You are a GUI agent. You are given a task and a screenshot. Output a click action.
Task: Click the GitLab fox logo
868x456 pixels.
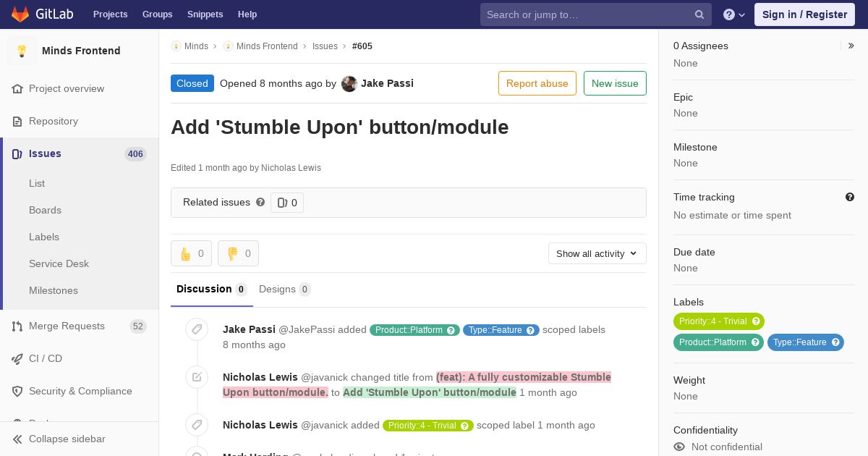pos(20,14)
